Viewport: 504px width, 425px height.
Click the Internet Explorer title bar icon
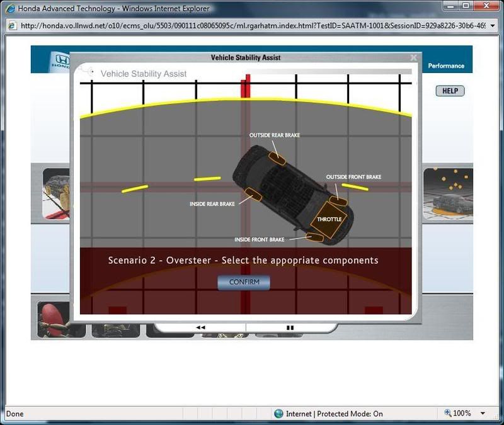pos(10,8)
